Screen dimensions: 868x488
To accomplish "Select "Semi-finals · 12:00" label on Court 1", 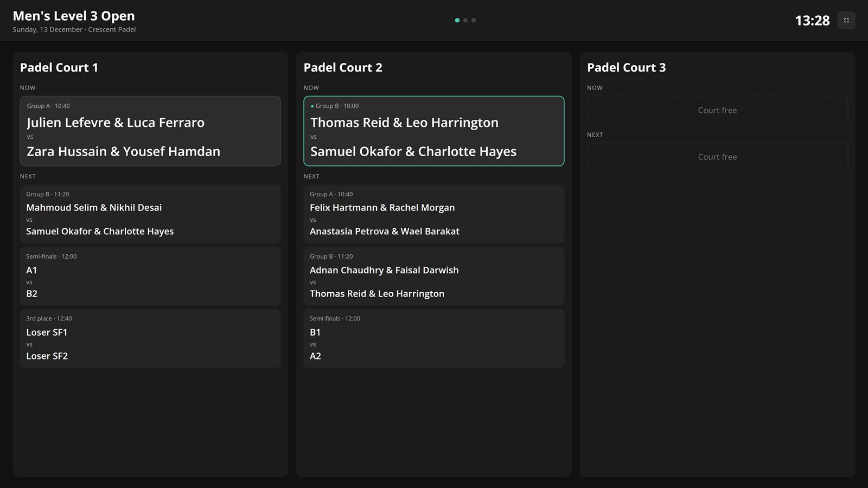I will [52, 256].
